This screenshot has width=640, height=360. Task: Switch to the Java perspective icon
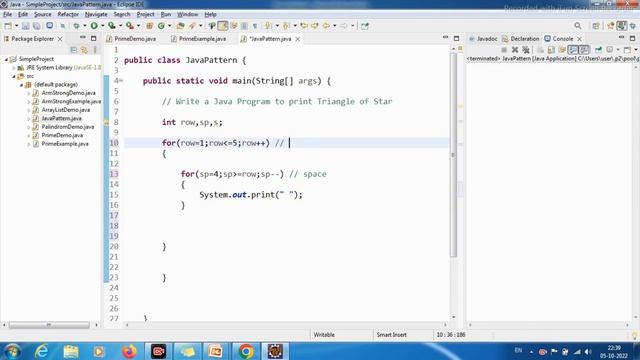(622, 26)
